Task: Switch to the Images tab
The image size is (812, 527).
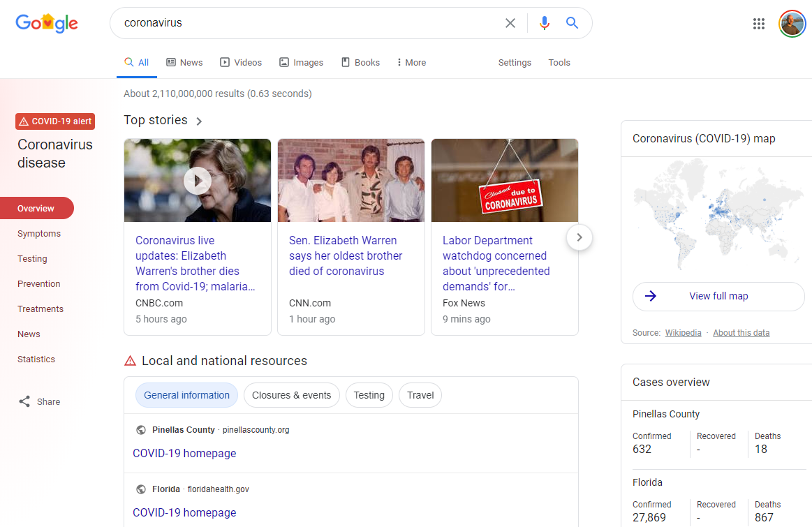Action: point(301,63)
